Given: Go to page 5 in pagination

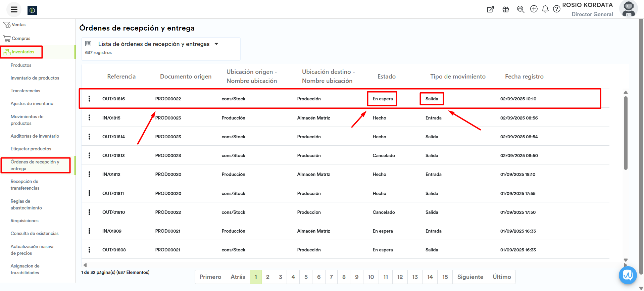Looking at the screenshot, I should [306, 277].
